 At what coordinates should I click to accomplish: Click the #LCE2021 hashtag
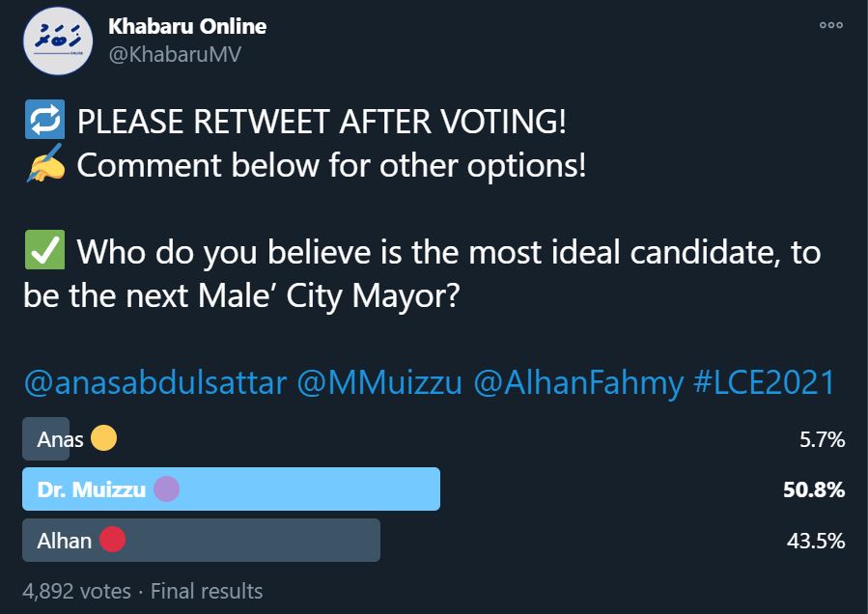[x=764, y=383]
